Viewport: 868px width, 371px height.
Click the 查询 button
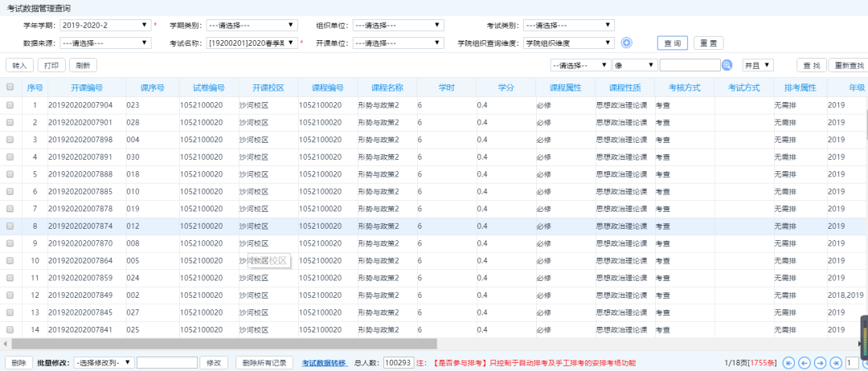click(x=673, y=43)
